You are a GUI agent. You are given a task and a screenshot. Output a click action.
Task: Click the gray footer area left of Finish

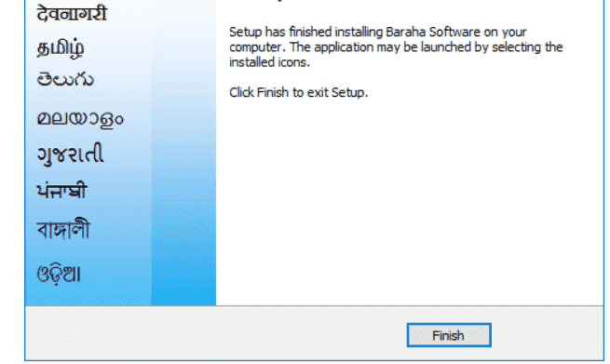216,333
